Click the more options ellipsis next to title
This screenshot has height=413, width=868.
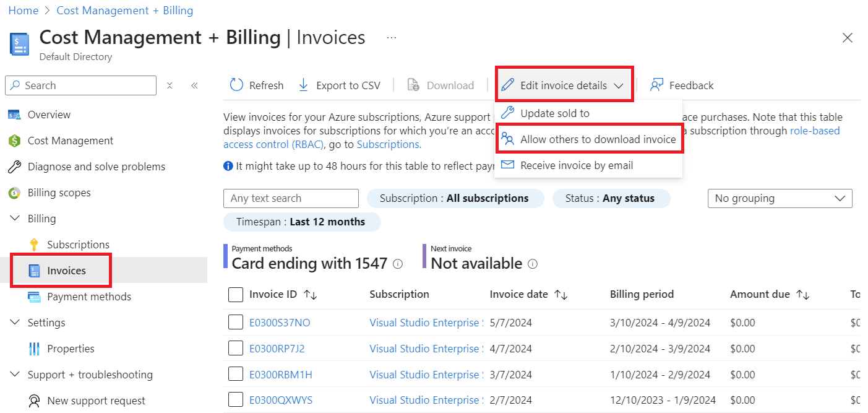click(391, 38)
